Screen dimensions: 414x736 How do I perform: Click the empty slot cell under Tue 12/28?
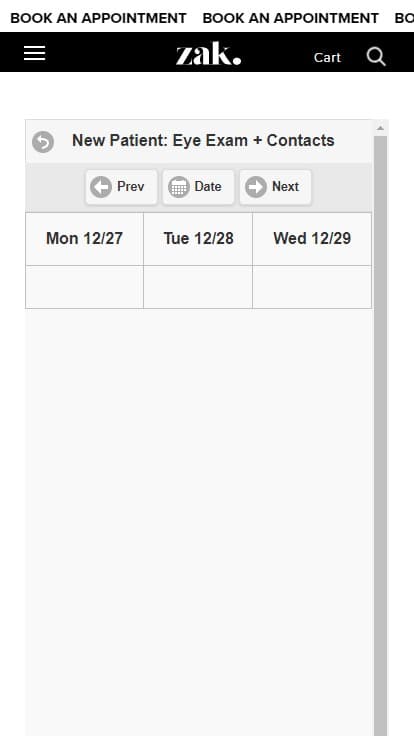[198, 287]
